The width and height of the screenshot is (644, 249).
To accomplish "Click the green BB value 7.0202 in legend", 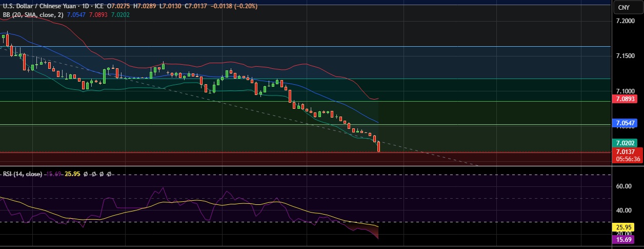I will [120, 15].
